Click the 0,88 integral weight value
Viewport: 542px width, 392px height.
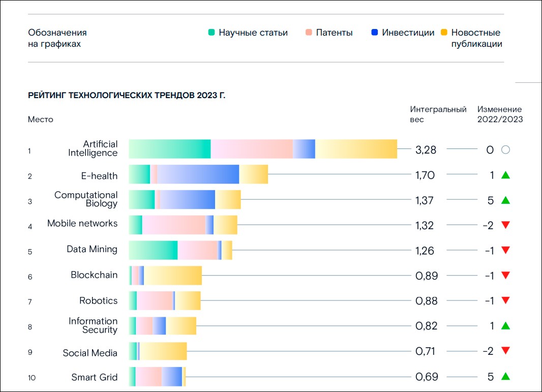tap(427, 301)
